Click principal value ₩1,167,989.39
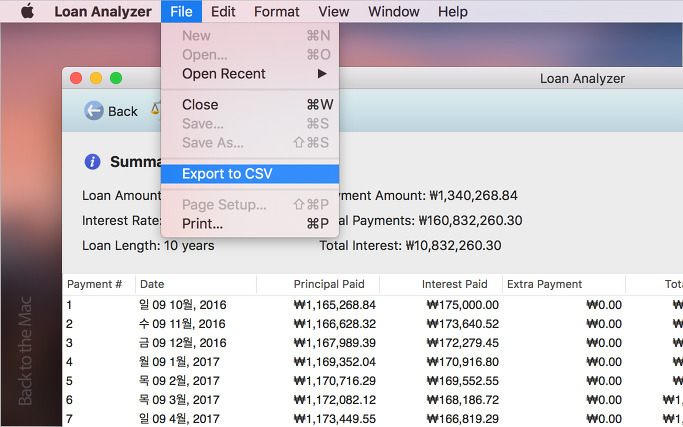The width and height of the screenshot is (683, 427). click(x=335, y=342)
